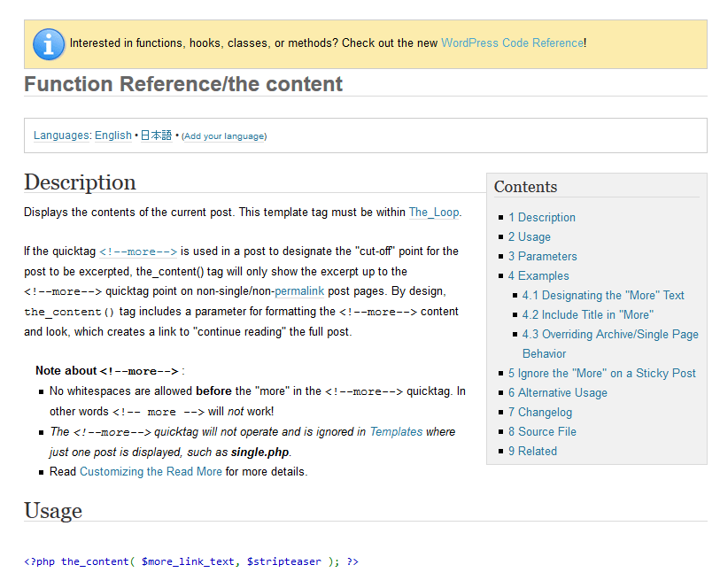The width and height of the screenshot is (720, 588).
Task: Jump to 6 Alternative Usage section
Action: pyautogui.click(x=558, y=393)
